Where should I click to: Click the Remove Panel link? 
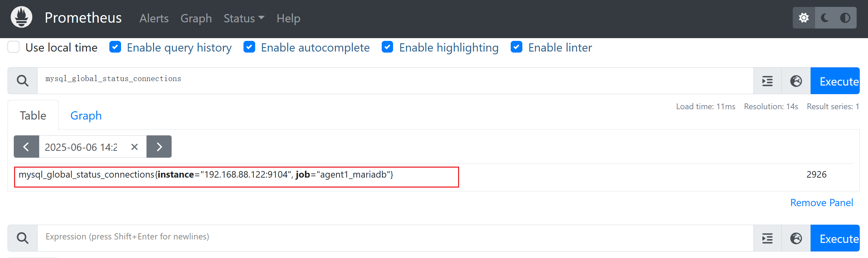(822, 203)
